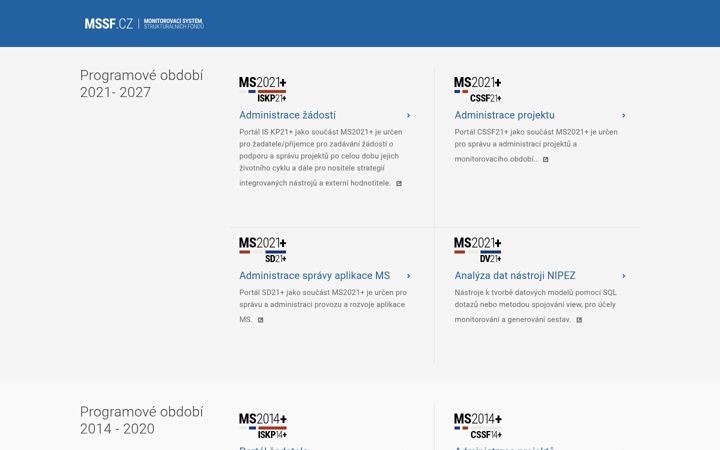Open the Administrace správy aplikace MS link
Image resolution: width=720 pixels, height=450 pixels.
[315, 276]
